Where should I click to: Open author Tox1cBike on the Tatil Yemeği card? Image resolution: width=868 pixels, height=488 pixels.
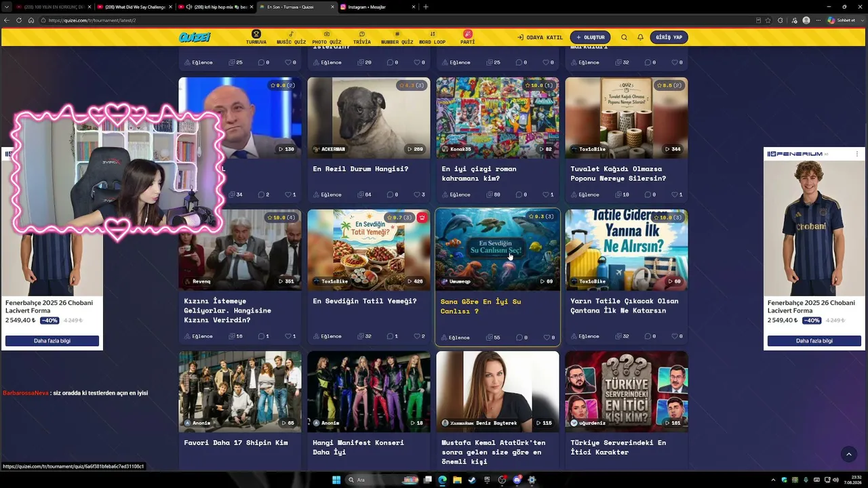[x=330, y=281]
